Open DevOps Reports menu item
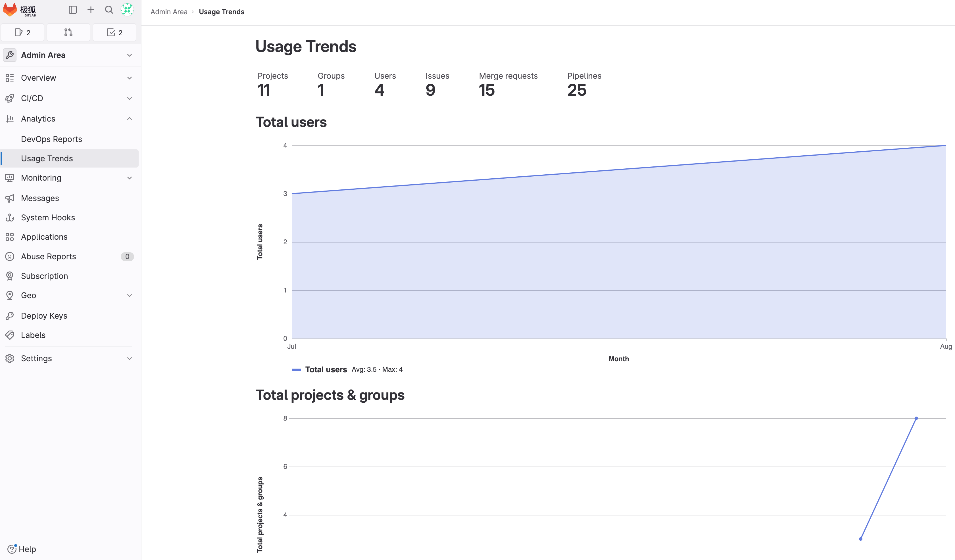The image size is (955, 560). pos(51,139)
